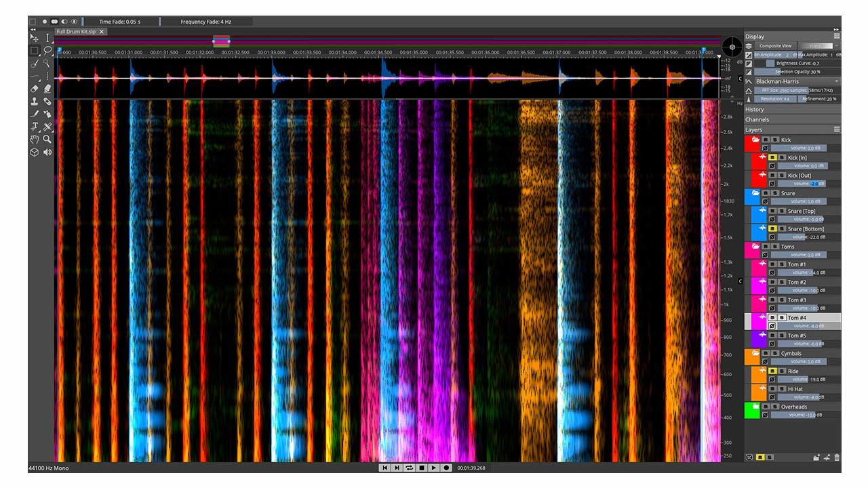
Task: Select the Lasso Selection tool
Action: [47, 50]
